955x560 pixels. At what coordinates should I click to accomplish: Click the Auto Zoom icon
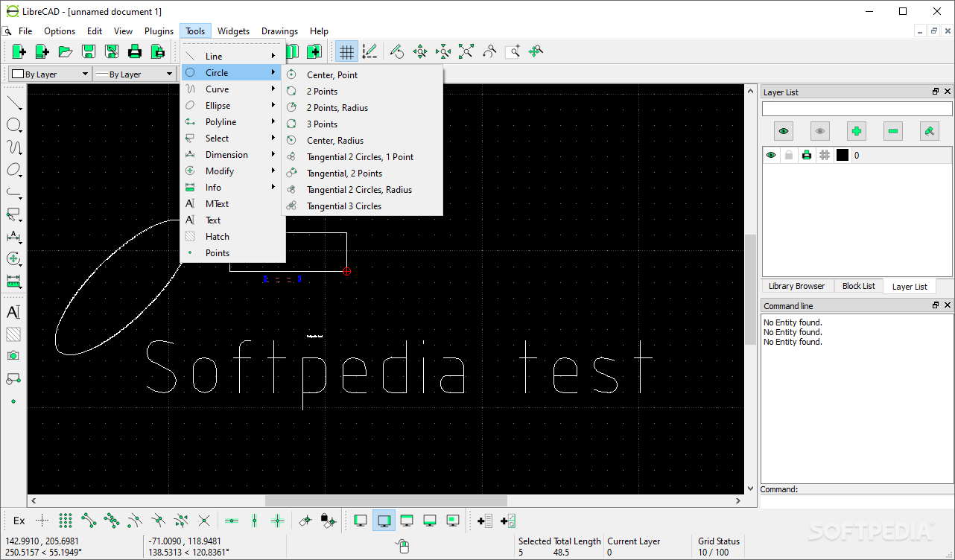(466, 51)
